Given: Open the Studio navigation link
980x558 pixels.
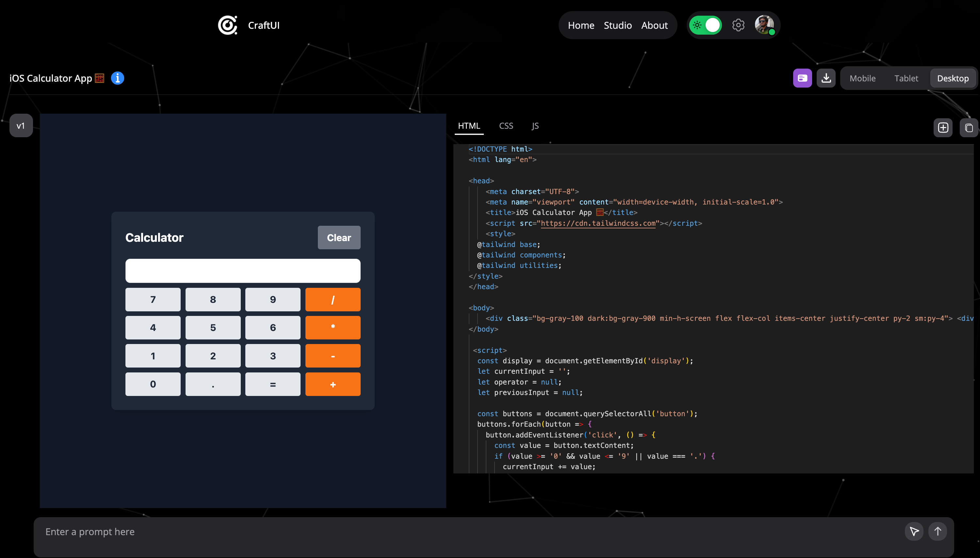Looking at the screenshot, I should tap(618, 25).
